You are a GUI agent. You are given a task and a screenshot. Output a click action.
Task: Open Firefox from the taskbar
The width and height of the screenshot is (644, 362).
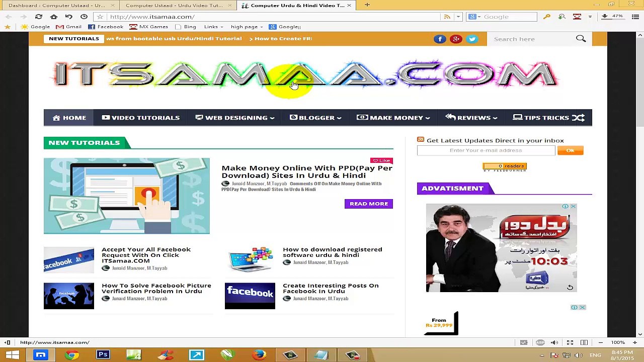[x=259, y=355]
